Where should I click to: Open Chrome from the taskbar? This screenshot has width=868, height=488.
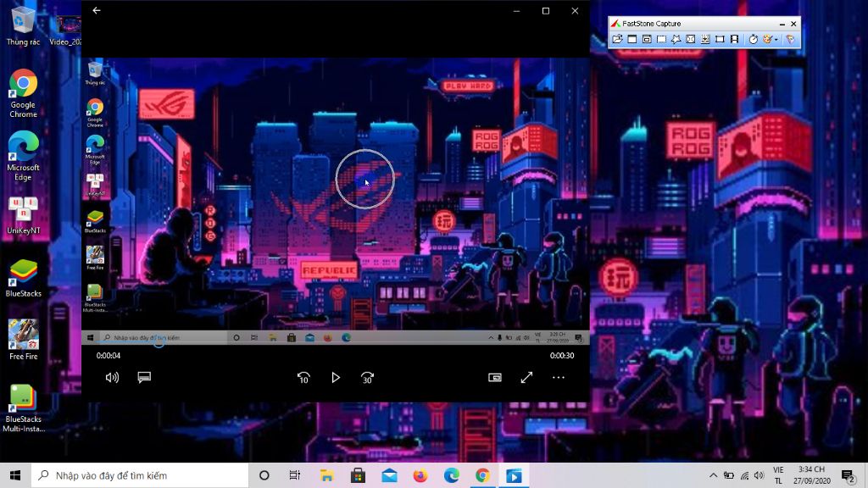pyautogui.click(x=482, y=475)
